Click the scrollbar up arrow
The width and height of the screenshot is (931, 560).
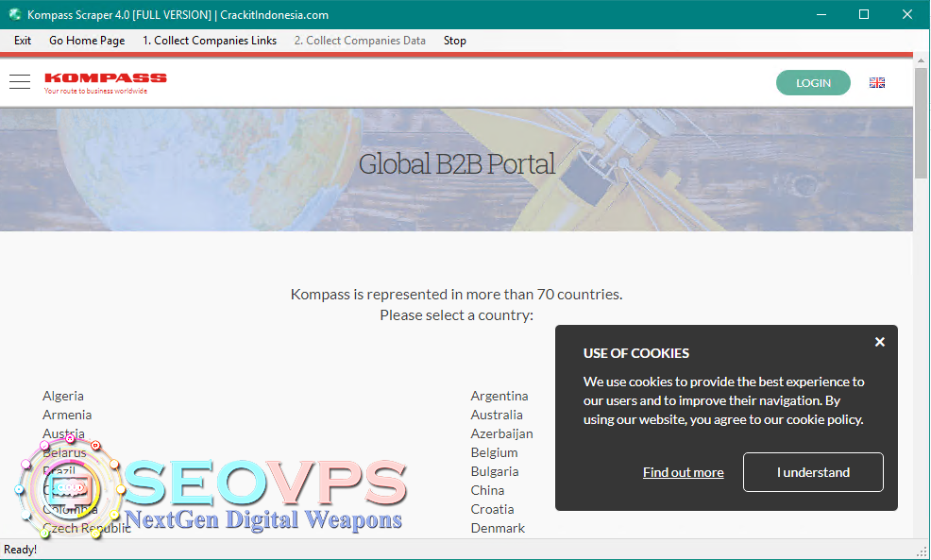click(x=921, y=60)
